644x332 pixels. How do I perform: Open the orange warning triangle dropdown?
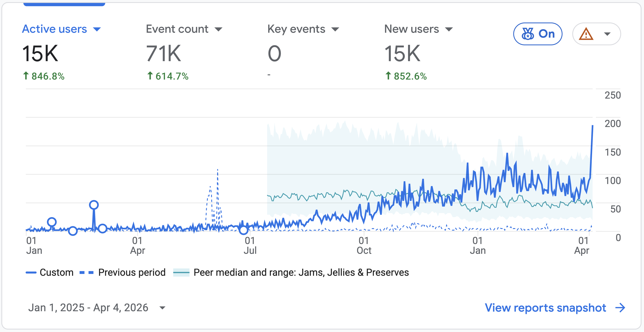tap(597, 34)
